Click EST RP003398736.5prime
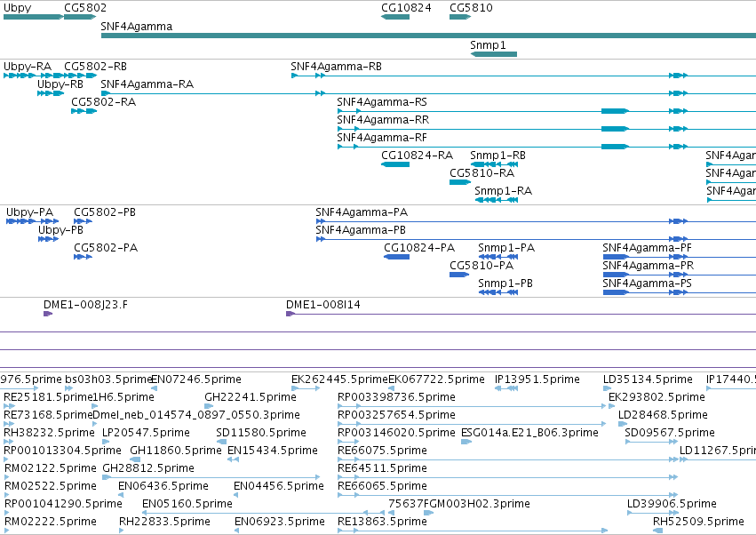 click(x=396, y=397)
